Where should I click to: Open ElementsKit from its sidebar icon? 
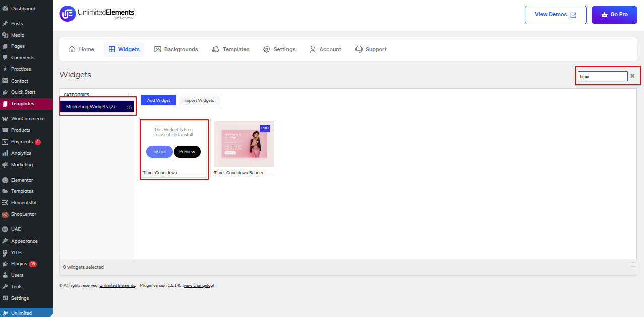(5, 203)
